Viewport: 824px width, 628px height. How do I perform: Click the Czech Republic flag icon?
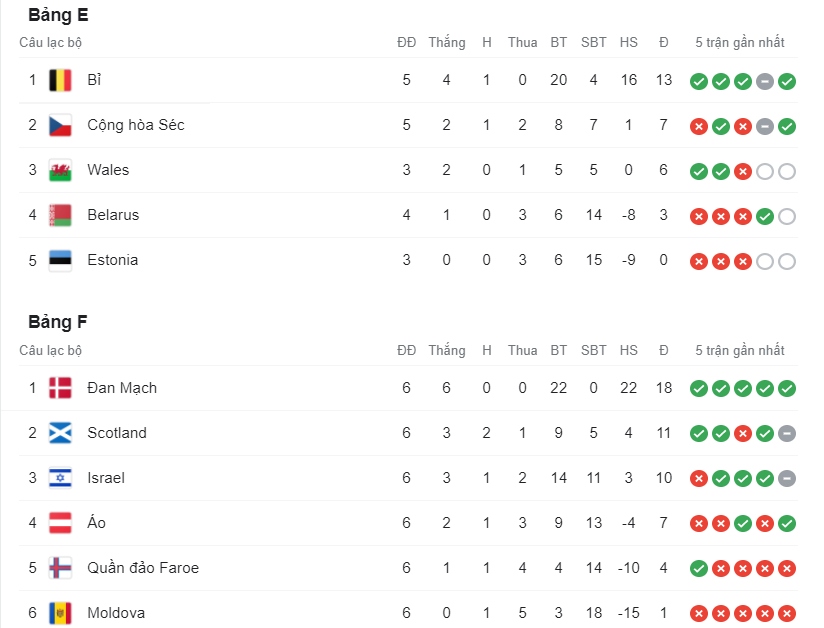(x=60, y=126)
